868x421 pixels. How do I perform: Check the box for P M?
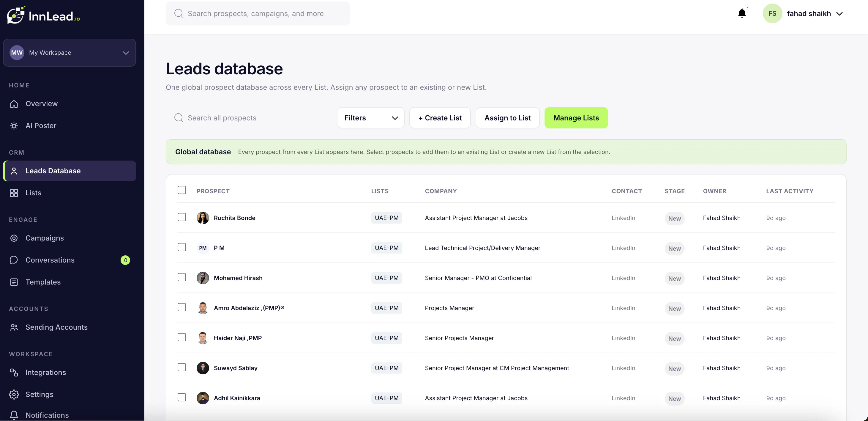pos(182,247)
